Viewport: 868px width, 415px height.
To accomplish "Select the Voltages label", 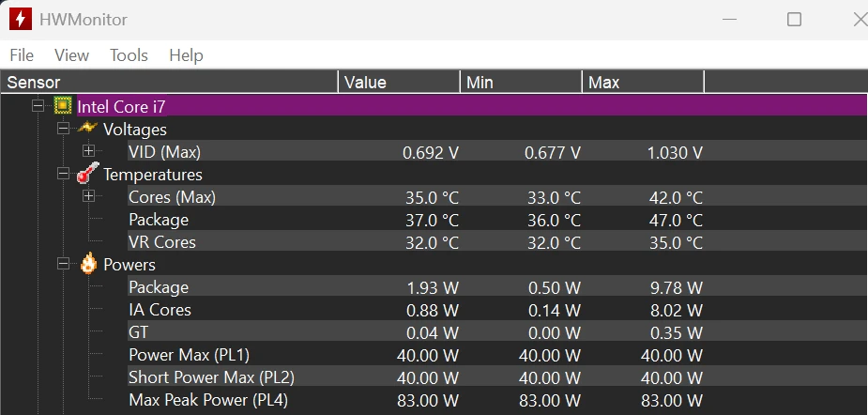I will [x=134, y=129].
